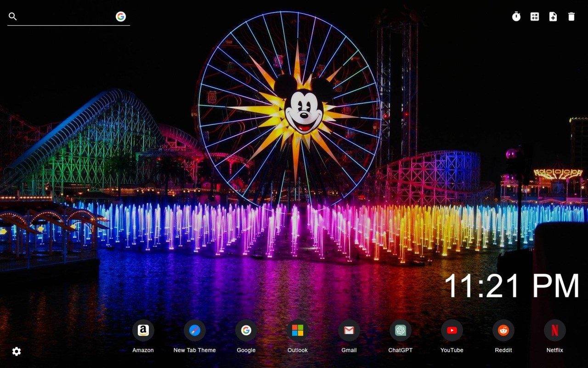588x368 pixels.
Task: Open the stopwatch timer icon
Action: pos(516,17)
